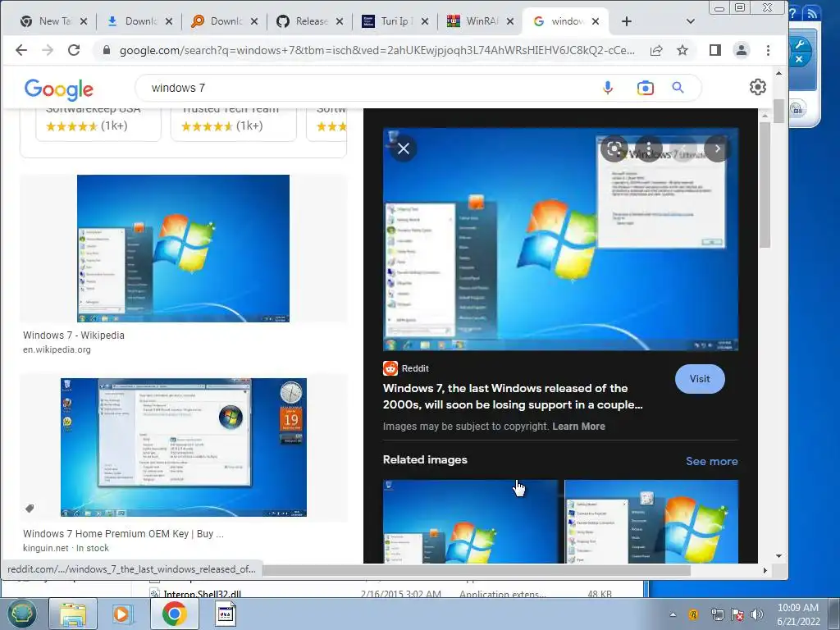Click the en.wikipedia.org source text
Screen dimensions: 840x630
pyautogui.click(x=57, y=349)
